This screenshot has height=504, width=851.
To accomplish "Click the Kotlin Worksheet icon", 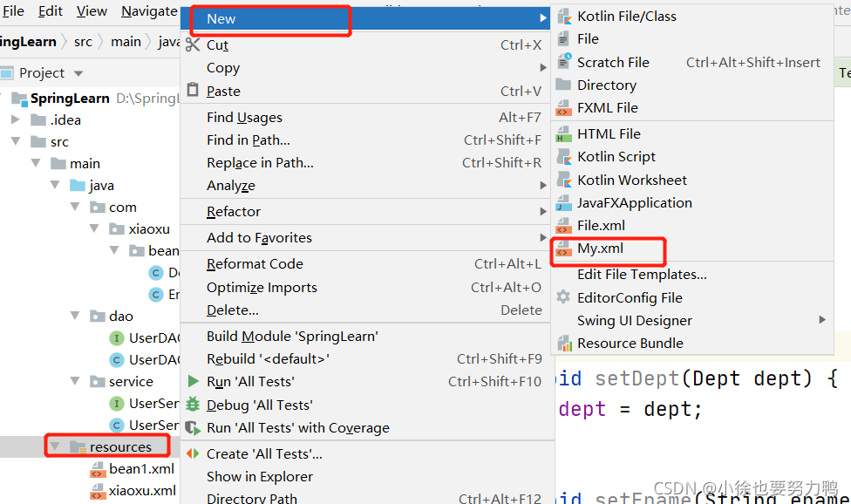I will [564, 180].
